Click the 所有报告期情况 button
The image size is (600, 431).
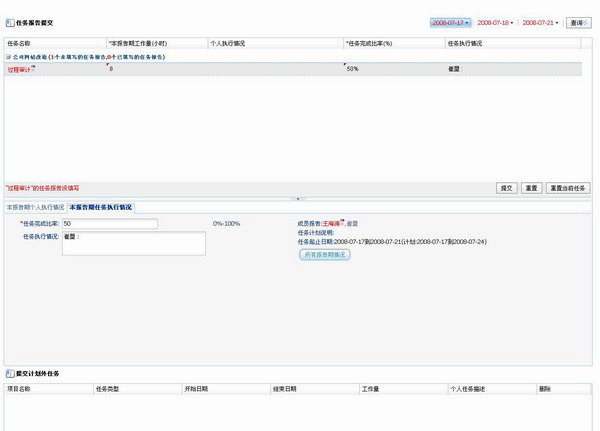[x=324, y=255]
